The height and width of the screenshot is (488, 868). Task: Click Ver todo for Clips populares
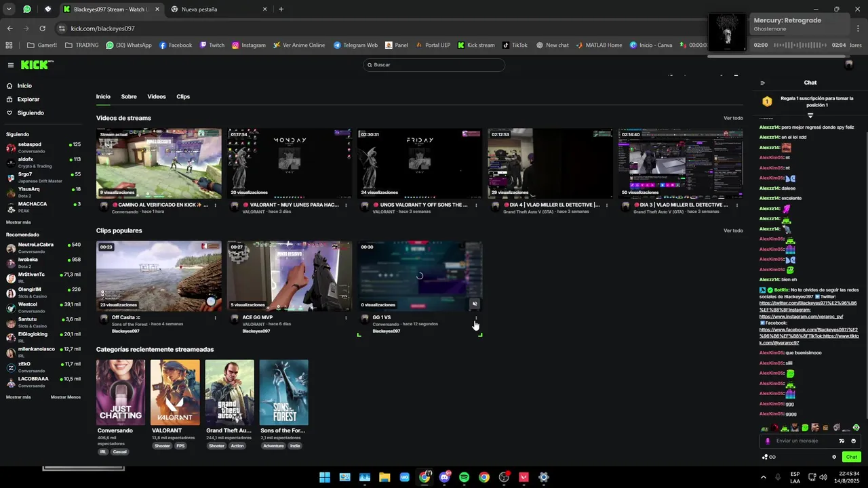733,231
